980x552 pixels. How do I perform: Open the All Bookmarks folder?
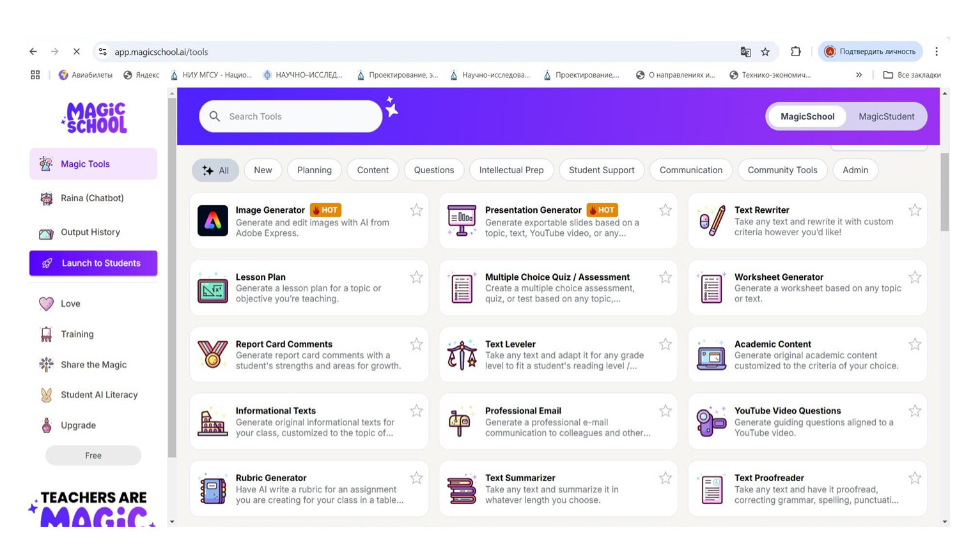pos(912,75)
